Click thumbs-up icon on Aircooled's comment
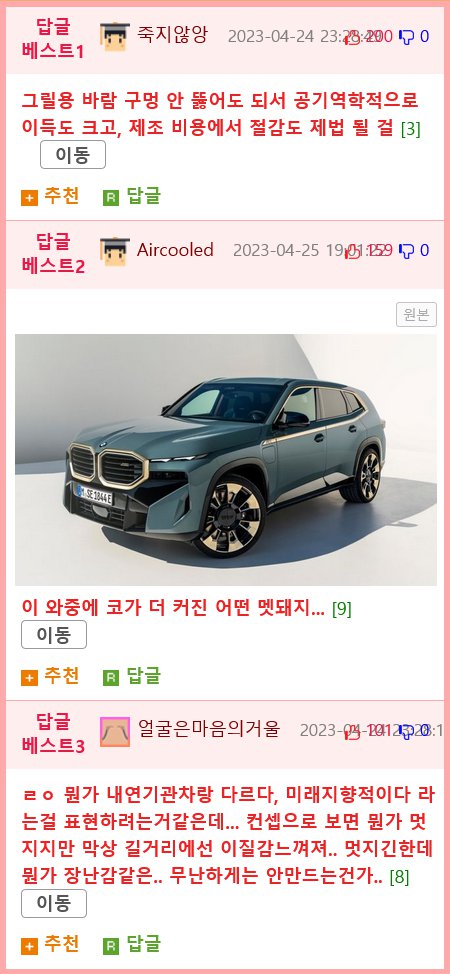This screenshot has width=450, height=974. click(x=352, y=252)
